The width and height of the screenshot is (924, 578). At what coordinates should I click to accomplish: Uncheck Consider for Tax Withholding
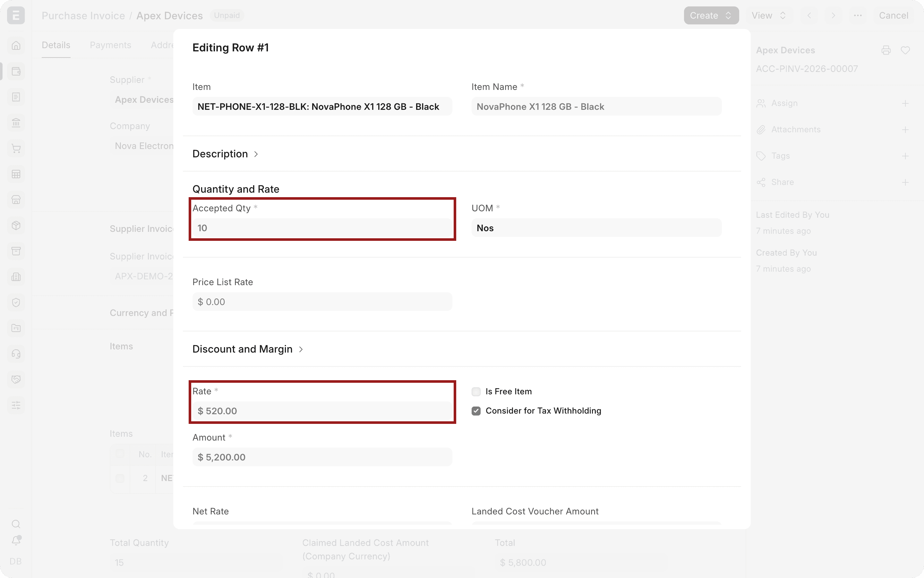pos(476,411)
